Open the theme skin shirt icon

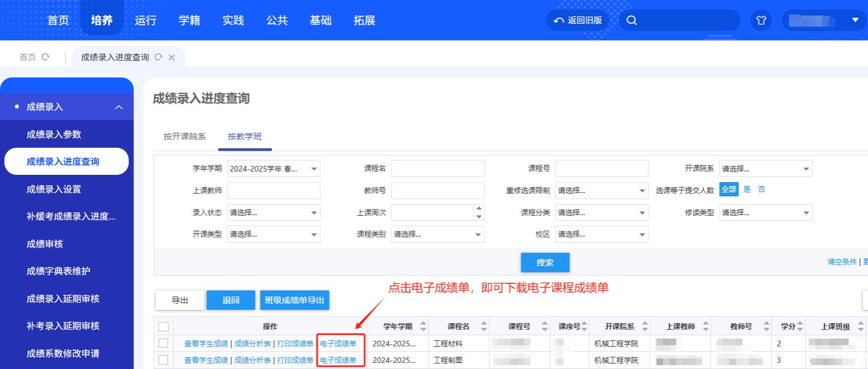pyautogui.click(x=761, y=20)
